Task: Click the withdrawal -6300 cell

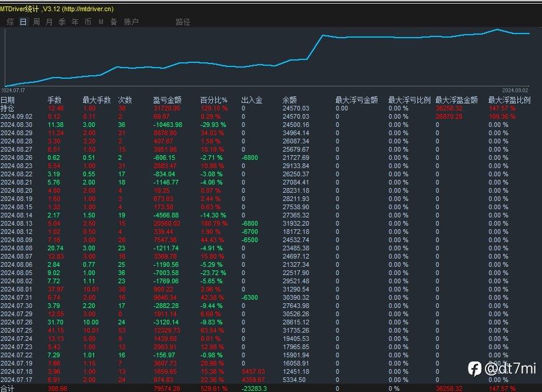Action: (250, 297)
